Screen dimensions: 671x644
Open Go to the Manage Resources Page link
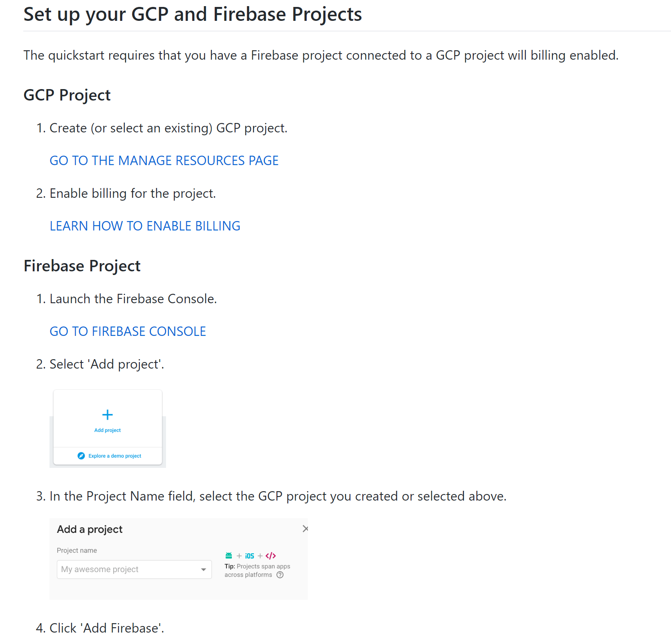tap(164, 161)
